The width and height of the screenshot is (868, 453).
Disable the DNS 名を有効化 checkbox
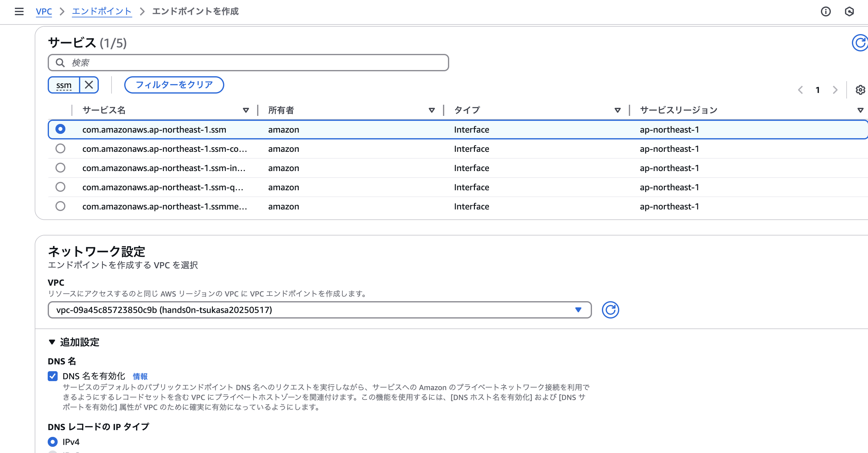click(x=53, y=376)
